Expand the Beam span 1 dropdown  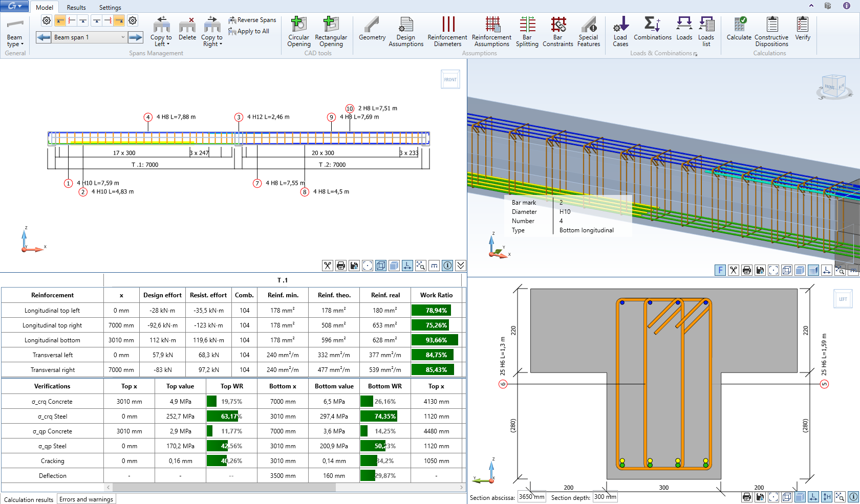coord(123,37)
